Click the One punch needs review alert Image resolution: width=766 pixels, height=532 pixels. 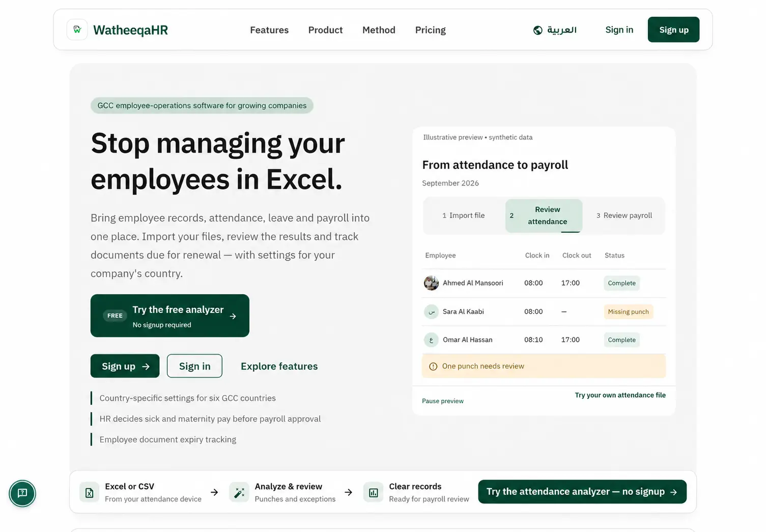pyautogui.click(x=544, y=366)
